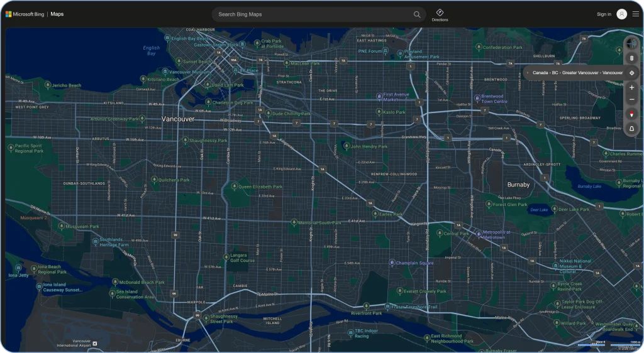Select the English Bay Beach pin
The height and width of the screenshot is (353, 644).
167,38
